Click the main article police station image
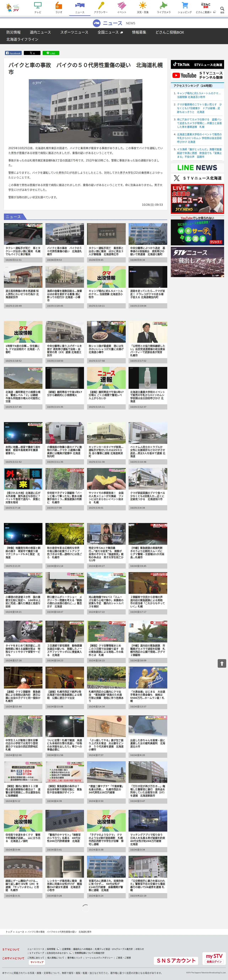Viewport: 228px width, 980px height. point(86,111)
